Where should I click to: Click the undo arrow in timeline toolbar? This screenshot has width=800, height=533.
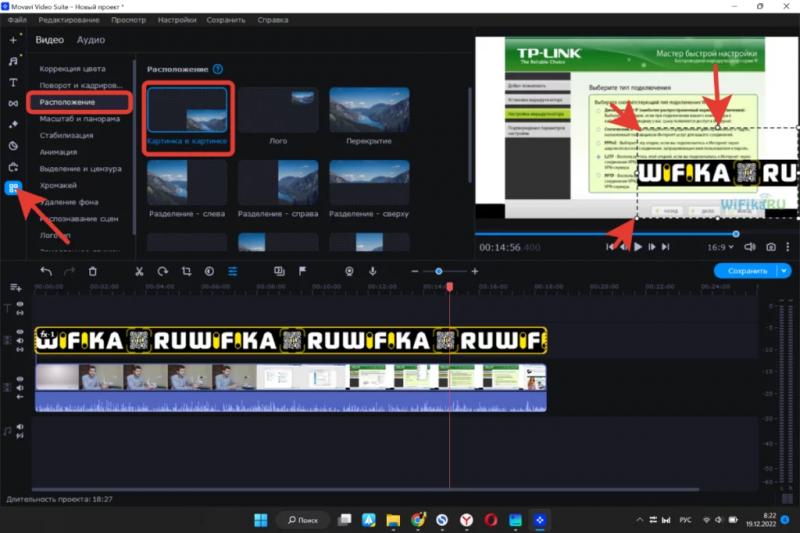(46, 271)
